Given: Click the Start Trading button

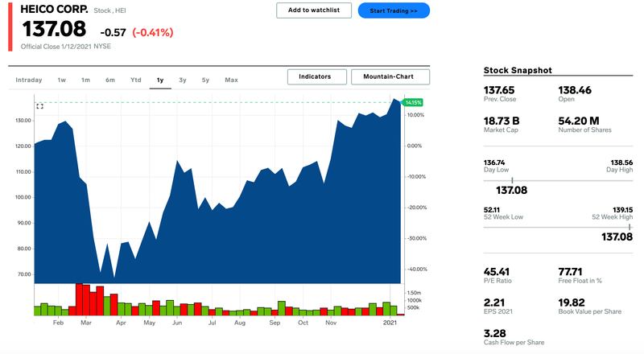Looking at the screenshot, I should pyautogui.click(x=394, y=10).
